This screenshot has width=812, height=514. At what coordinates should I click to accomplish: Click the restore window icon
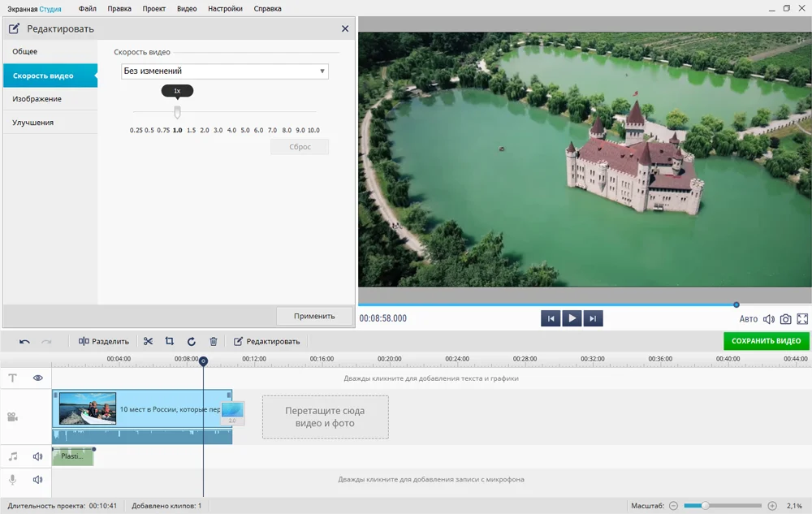pos(787,8)
